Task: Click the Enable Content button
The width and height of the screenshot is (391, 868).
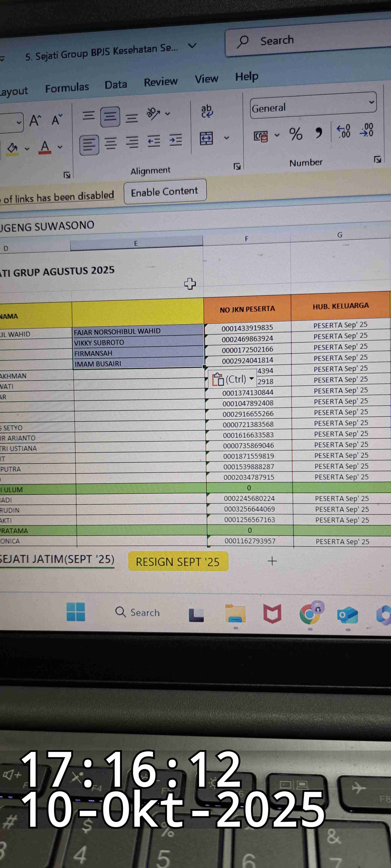Action: point(164,192)
